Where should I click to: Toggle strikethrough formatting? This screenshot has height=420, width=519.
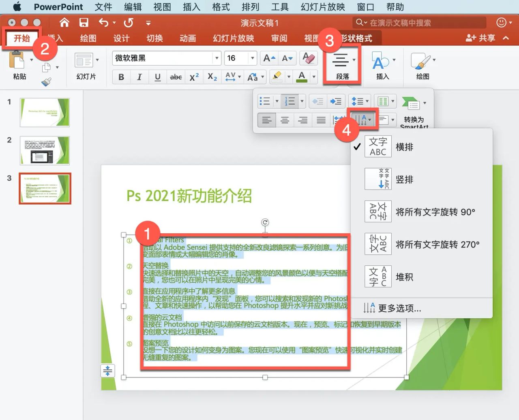click(x=176, y=77)
